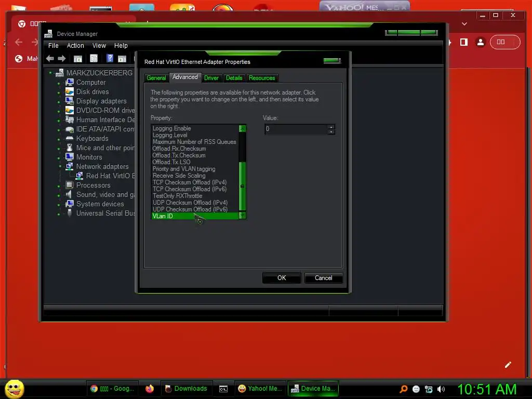Click the Device Manager taskbar button
This screenshot has width=532, height=399.
[313, 389]
